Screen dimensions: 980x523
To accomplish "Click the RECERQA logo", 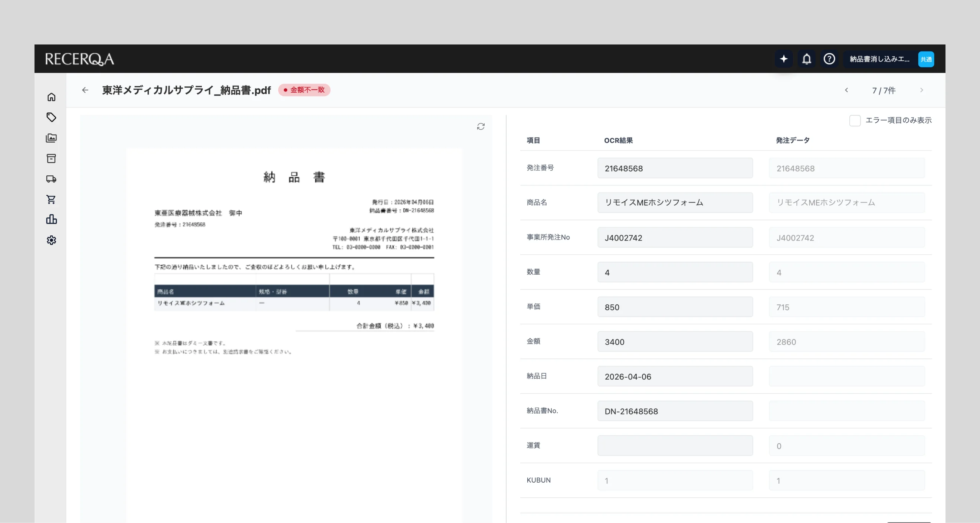I will click(x=79, y=59).
